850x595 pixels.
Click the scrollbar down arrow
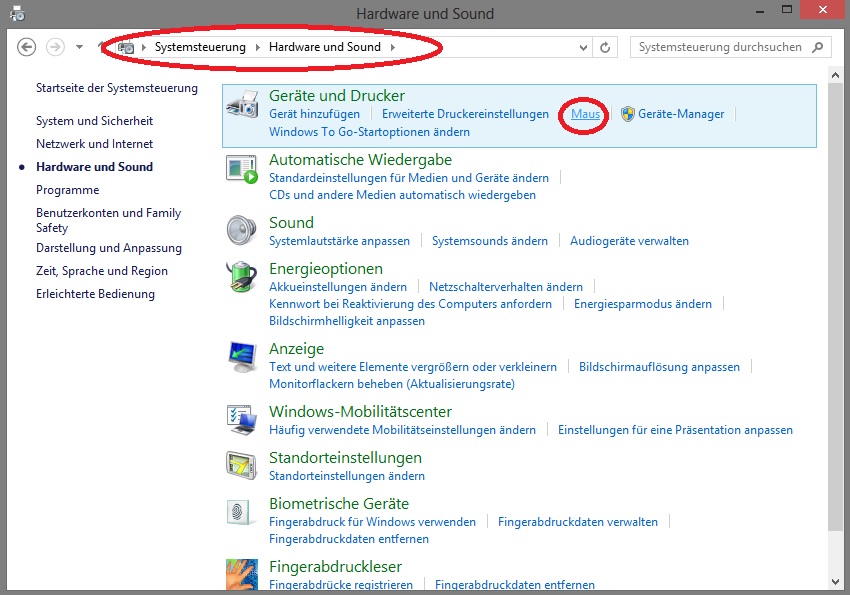click(835, 582)
